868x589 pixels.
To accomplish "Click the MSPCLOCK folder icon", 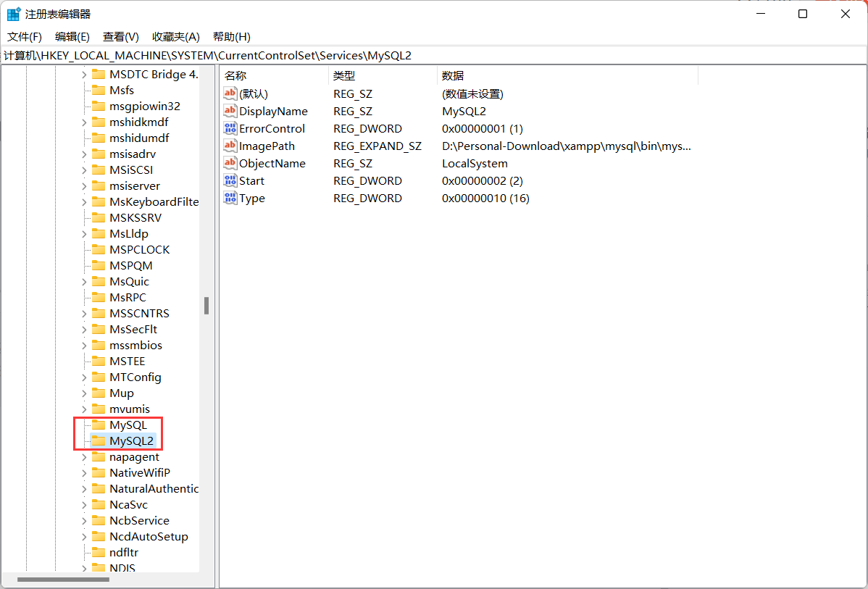I will pos(99,250).
